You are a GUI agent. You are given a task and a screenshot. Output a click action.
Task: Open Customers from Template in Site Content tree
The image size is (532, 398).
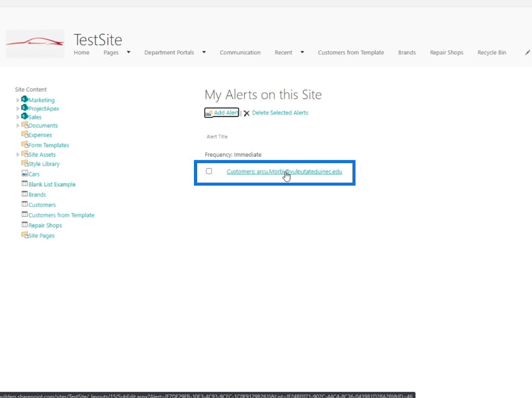[x=61, y=215]
